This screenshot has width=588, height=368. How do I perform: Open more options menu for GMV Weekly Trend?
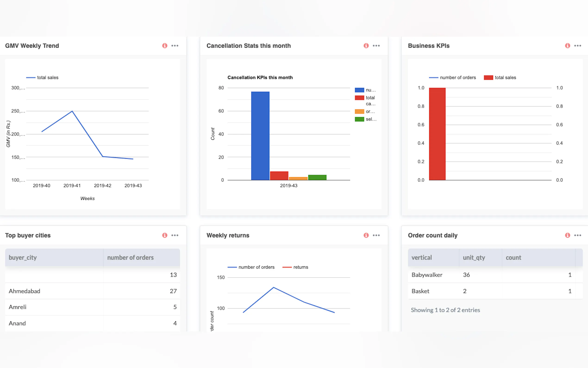[x=175, y=45]
